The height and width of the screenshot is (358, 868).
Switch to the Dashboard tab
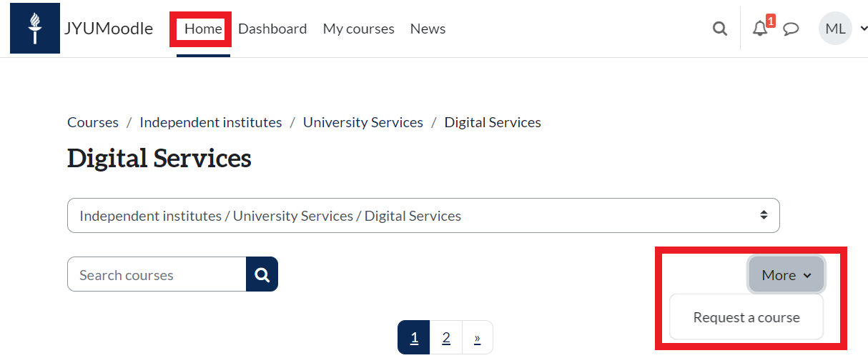272,29
